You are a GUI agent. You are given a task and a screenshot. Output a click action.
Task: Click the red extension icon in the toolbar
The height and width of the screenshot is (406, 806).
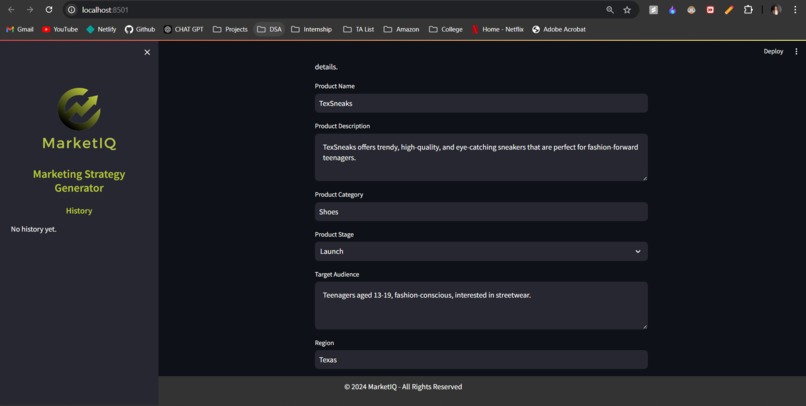[710, 10]
